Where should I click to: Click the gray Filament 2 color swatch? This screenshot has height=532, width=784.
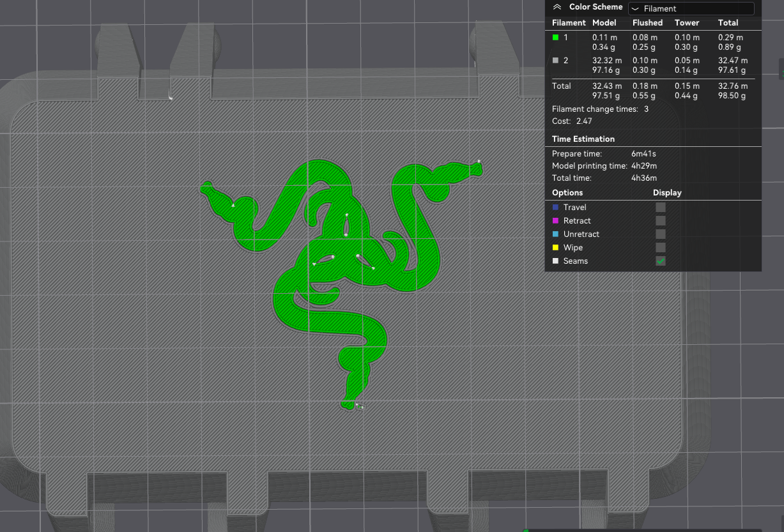click(555, 60)
